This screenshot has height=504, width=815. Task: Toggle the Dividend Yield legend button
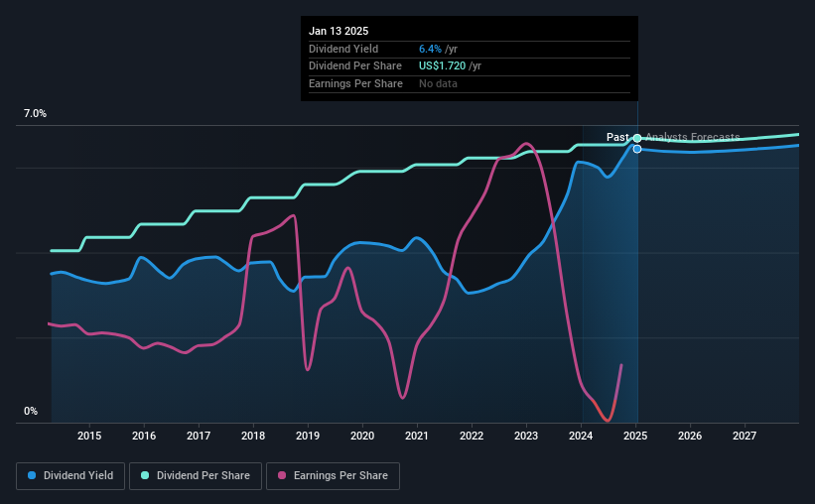click(x=70, y=476)
